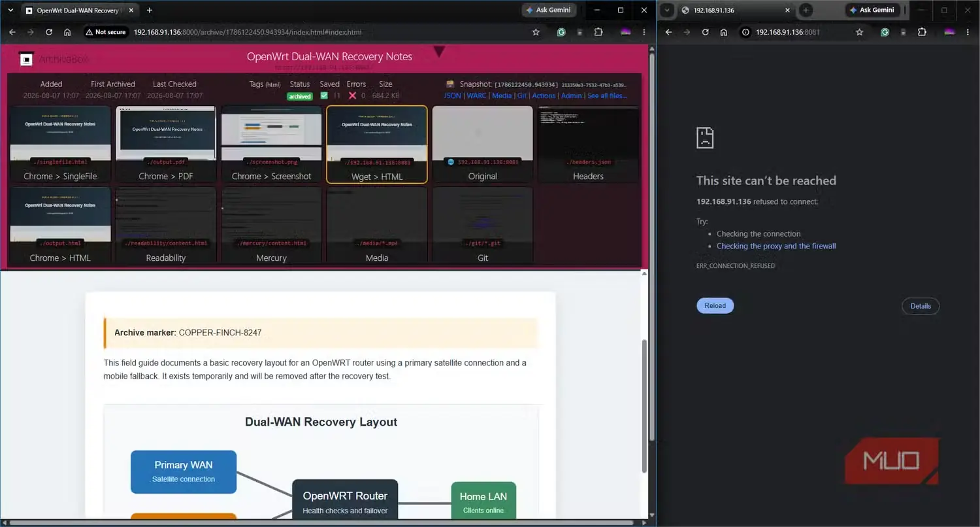The height and width of the screenshot is (527, 980).
Task: Open the Actions link in snapshot header
Action: (544, 95)
